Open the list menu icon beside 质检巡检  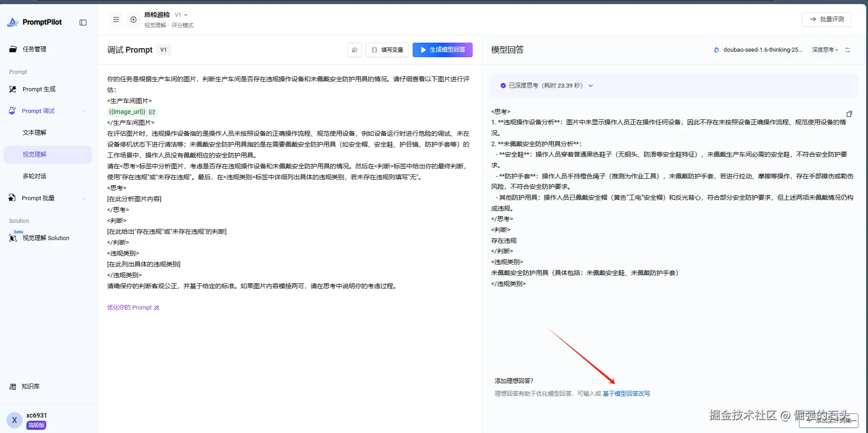pyautogui.click(x=116, y=20)
